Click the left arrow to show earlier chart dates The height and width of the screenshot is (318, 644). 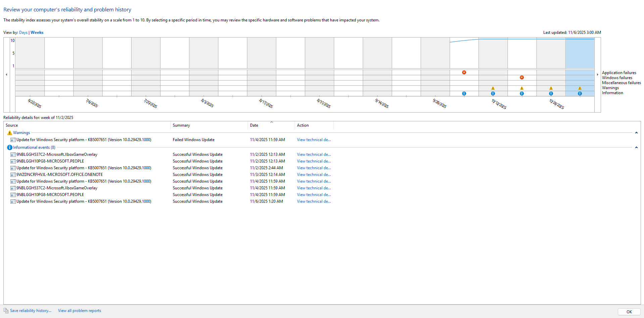tap(6, 74)
